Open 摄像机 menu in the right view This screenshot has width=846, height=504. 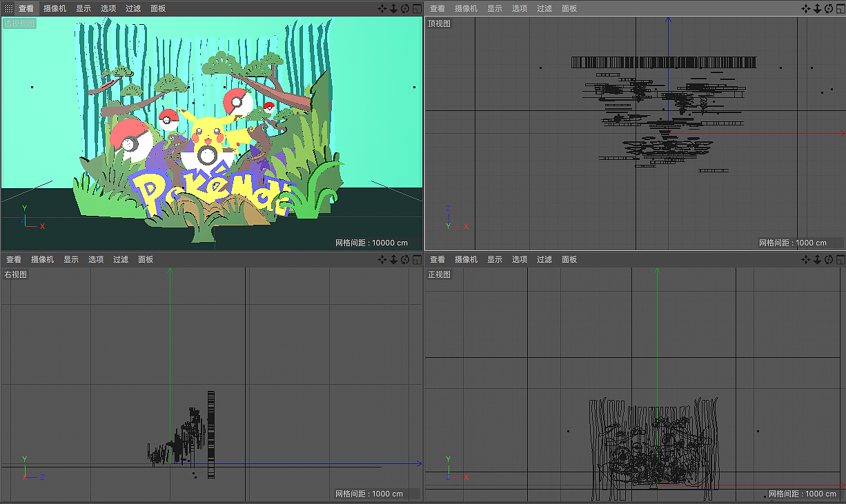[x=42, y=259]
